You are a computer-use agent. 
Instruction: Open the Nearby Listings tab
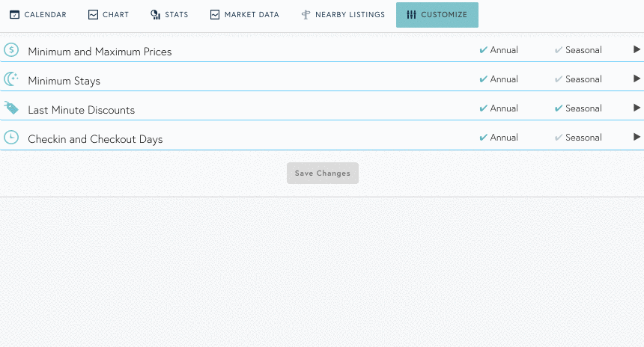click(x=343, y=15)
